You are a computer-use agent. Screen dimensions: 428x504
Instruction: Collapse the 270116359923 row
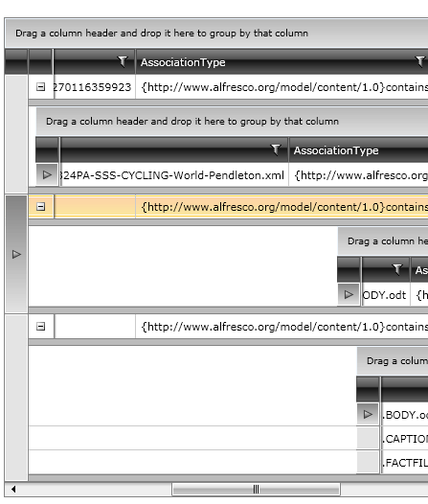click(41, 87)
